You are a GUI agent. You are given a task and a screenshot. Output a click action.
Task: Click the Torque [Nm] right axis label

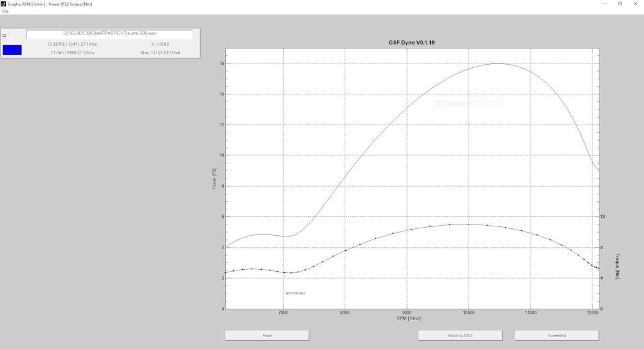pos(618,266)
